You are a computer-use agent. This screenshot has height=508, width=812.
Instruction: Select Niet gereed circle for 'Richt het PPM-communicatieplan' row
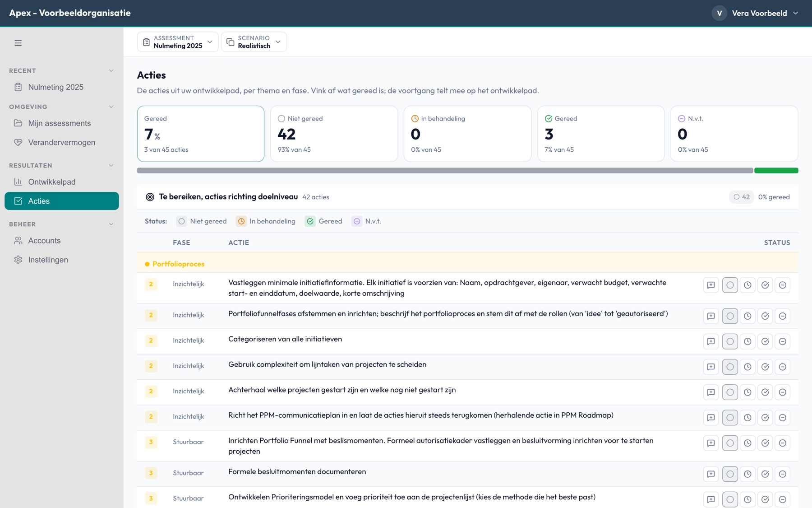(x=730, y=417)
